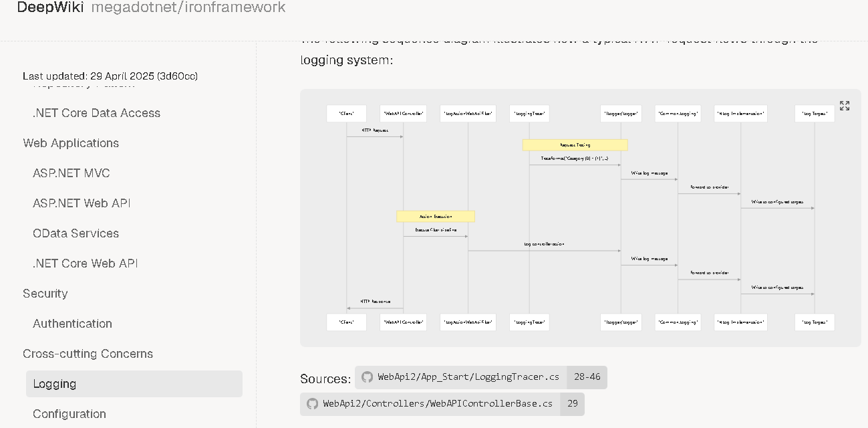Go to the DeepWiki home logo
The height and width of the screenshot is (428, 868).
50,8
